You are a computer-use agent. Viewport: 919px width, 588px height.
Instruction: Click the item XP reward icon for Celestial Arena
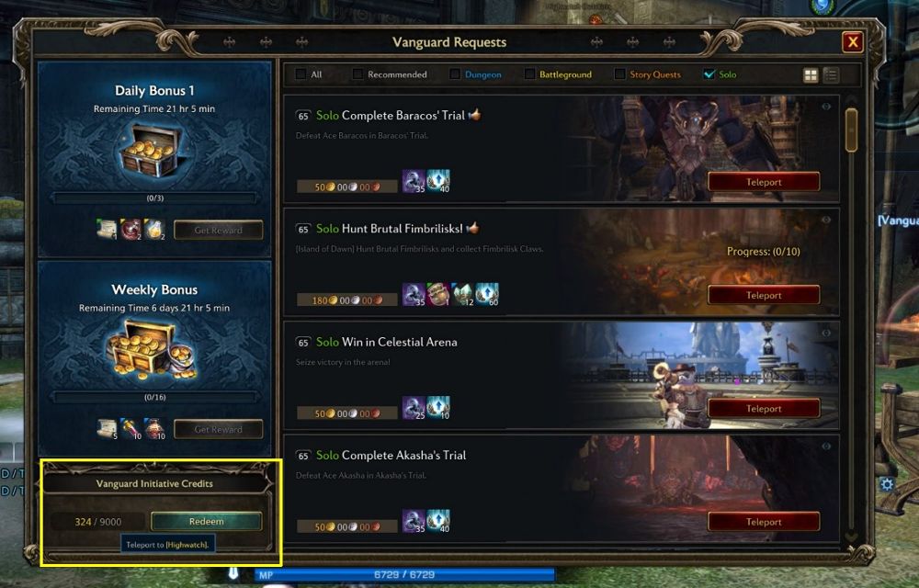coord(438,408)
